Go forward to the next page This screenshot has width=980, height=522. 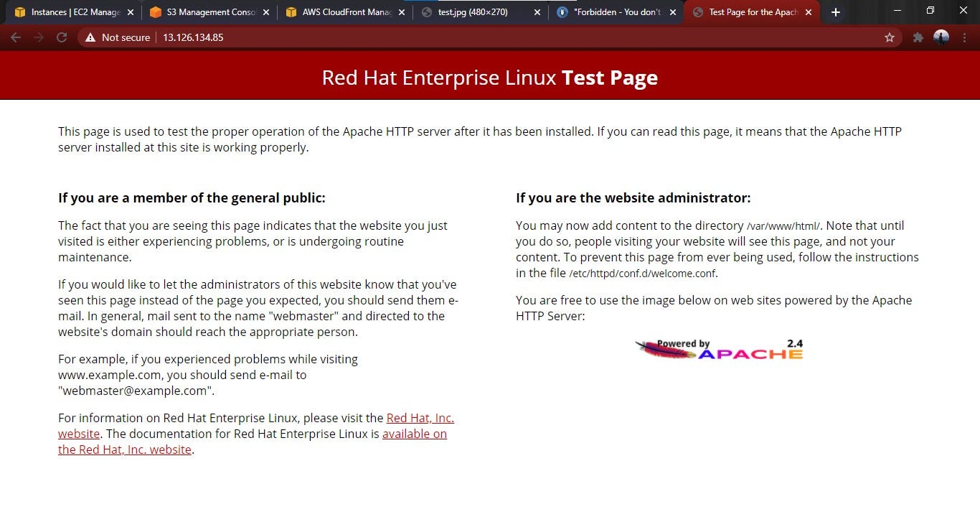click(39, 37)
